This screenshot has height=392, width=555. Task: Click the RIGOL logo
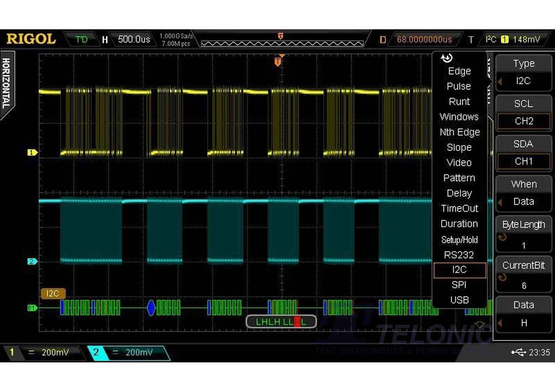click(x=31, y=39)
